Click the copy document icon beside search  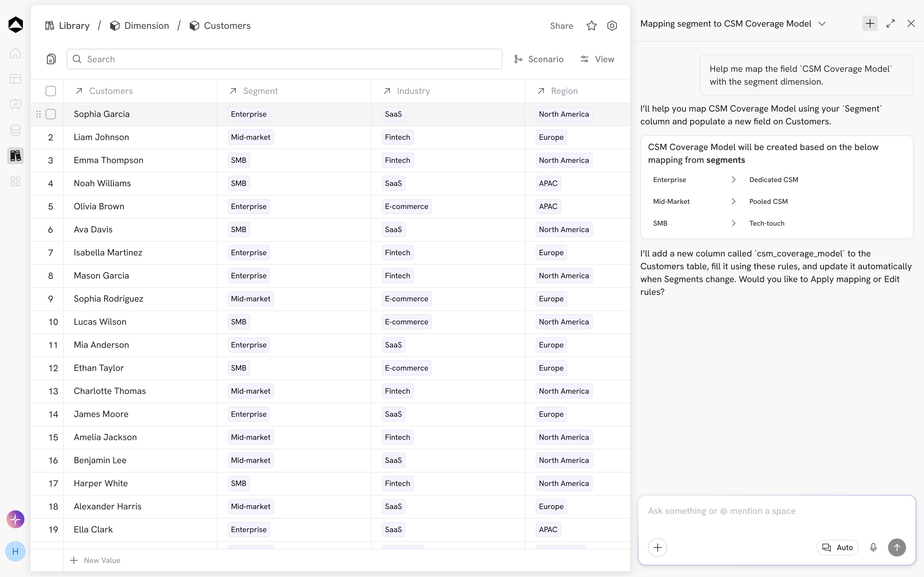point(51,59)
